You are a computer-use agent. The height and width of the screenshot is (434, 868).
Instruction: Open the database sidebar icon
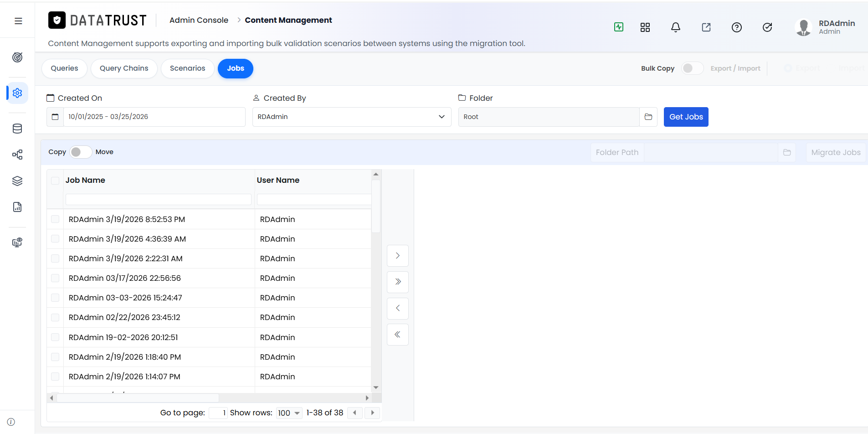tap(17, 129)
